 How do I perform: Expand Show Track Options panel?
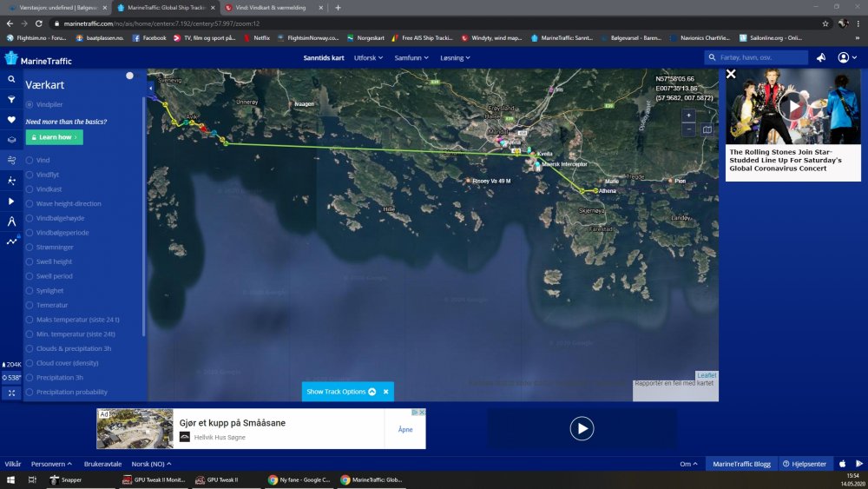(x=341, y=392)
